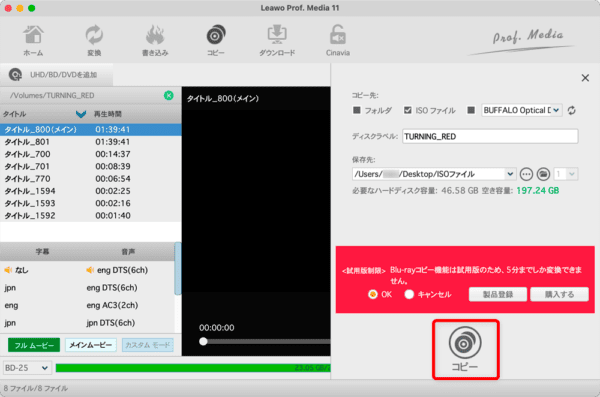This screenshot has height=397, width=600.
Task: Click the 製品登録 button
Action: (498, 294)
